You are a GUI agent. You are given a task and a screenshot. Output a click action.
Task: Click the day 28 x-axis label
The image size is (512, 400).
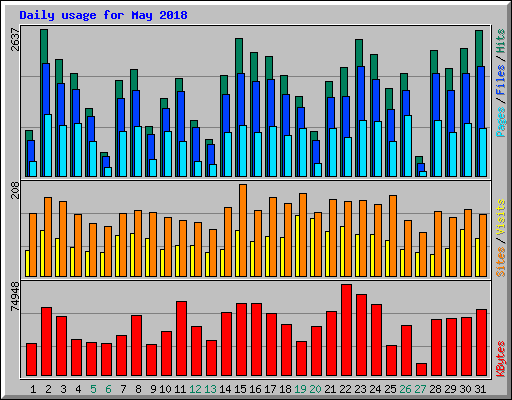(435, 389)
